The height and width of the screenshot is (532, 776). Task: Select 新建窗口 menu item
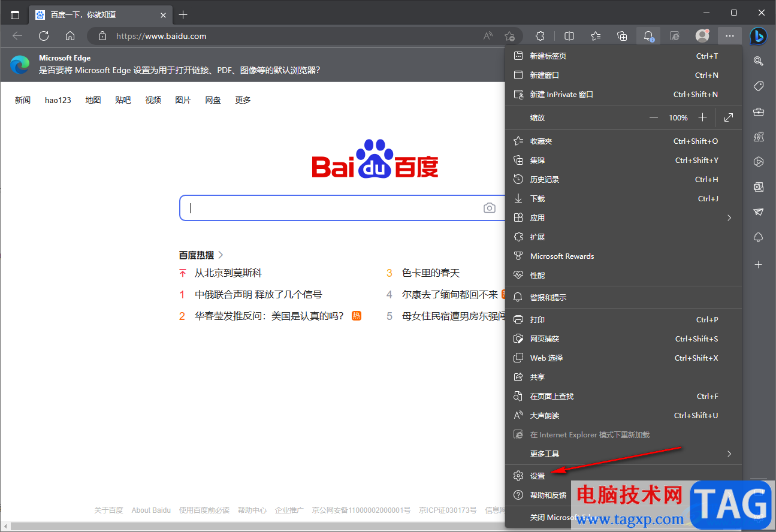click(623, 75)
